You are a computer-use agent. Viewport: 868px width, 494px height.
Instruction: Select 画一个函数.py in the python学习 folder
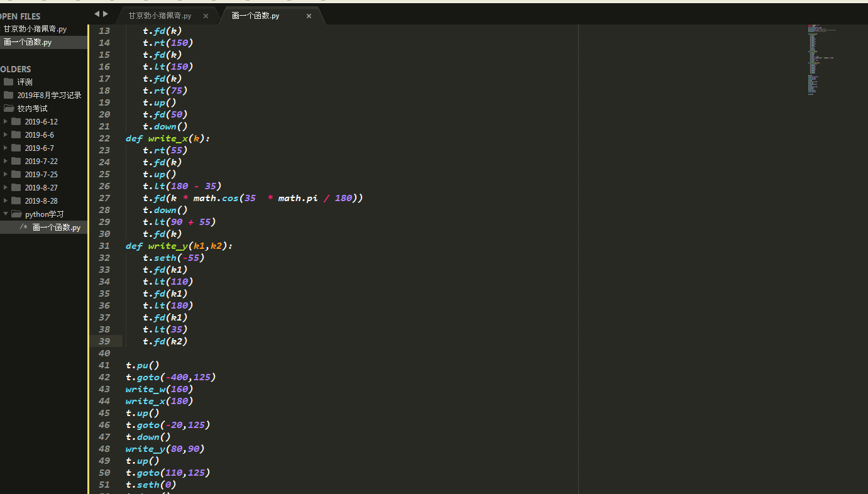pyautogui.click(x=57, y=228)
